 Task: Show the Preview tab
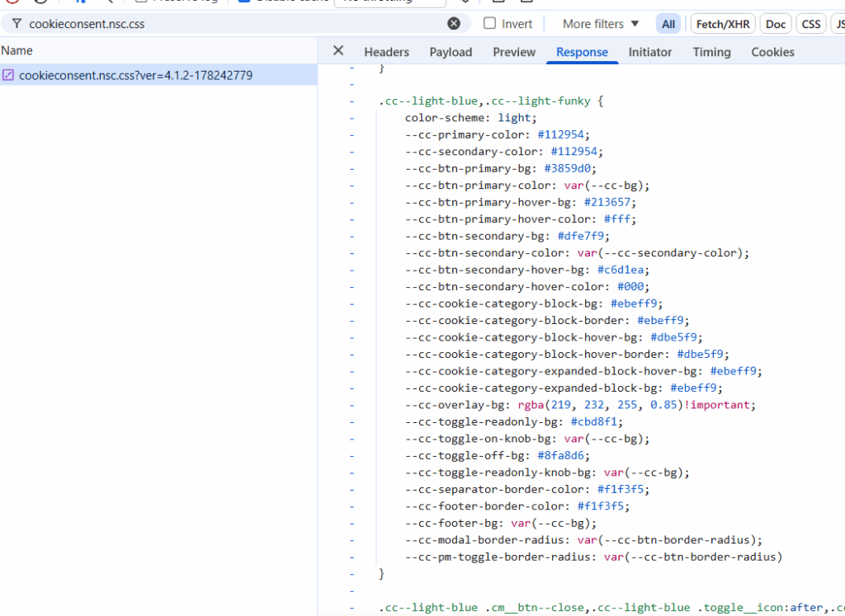pyautogui.click(x=514, y=52)
